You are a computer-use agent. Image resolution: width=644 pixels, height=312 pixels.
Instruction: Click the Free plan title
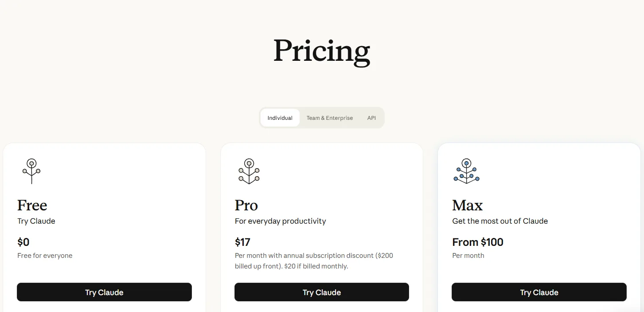pyautogui.click(x=32, y=205)
